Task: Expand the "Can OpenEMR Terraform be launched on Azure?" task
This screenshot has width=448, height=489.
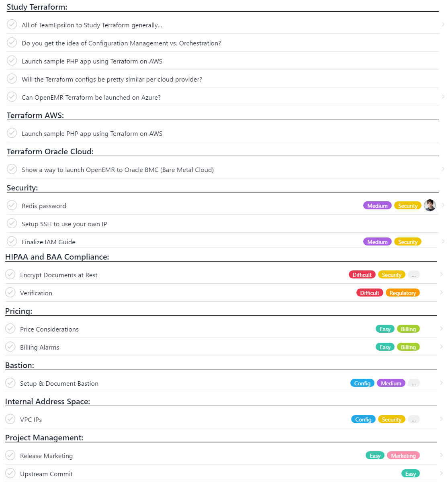Action: (443, 96)
